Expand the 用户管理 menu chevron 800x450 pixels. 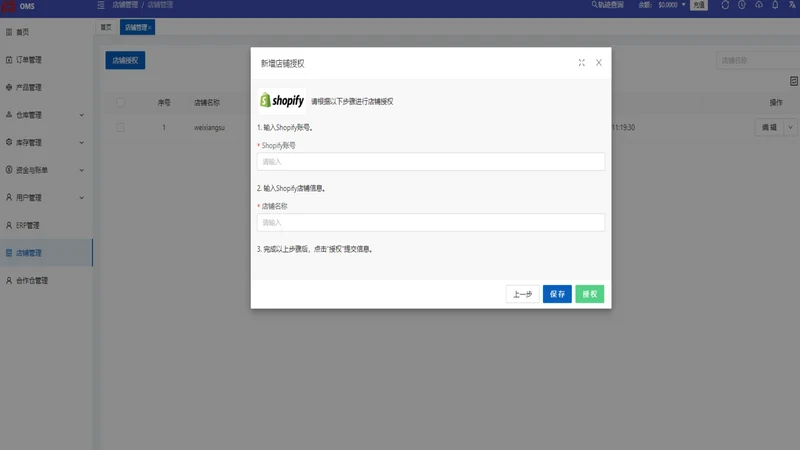(x=82, y=198)
